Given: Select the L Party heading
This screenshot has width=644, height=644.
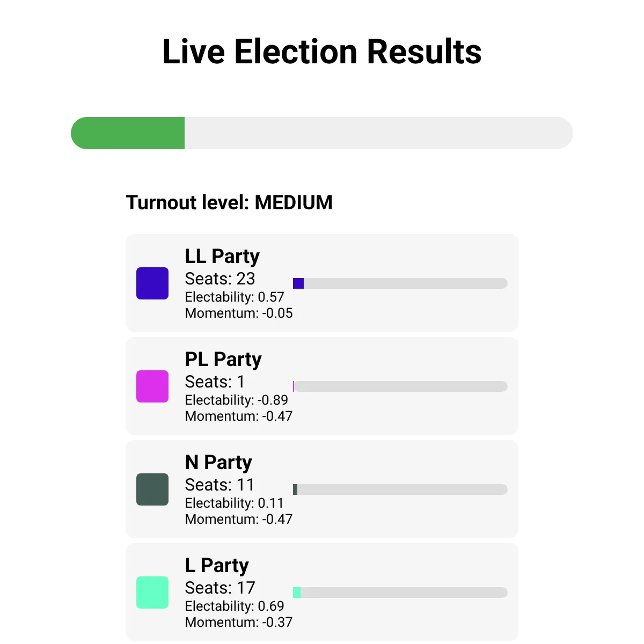Looking at the screenshot, I should point(217,566).
